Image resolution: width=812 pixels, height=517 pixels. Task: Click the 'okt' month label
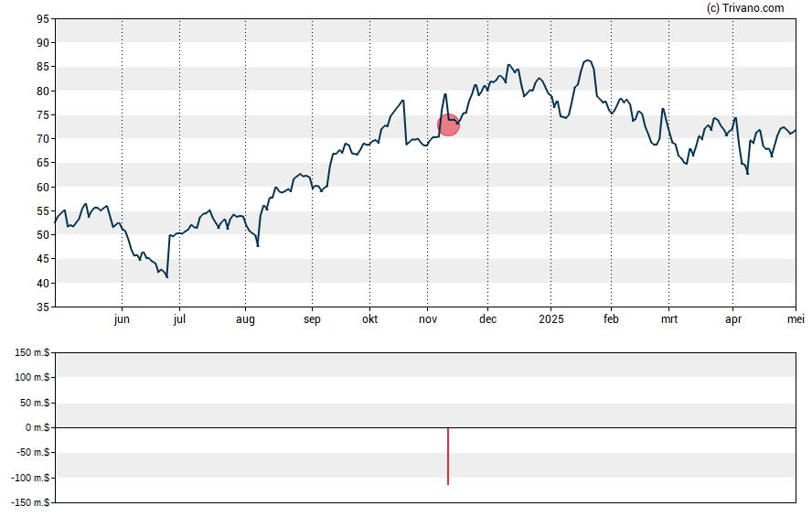coord(369,319)
